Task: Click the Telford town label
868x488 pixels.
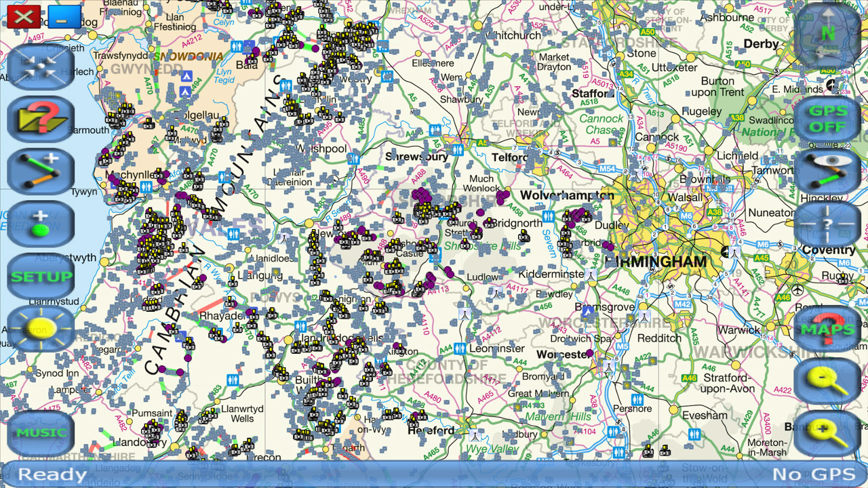Action: 510,157
